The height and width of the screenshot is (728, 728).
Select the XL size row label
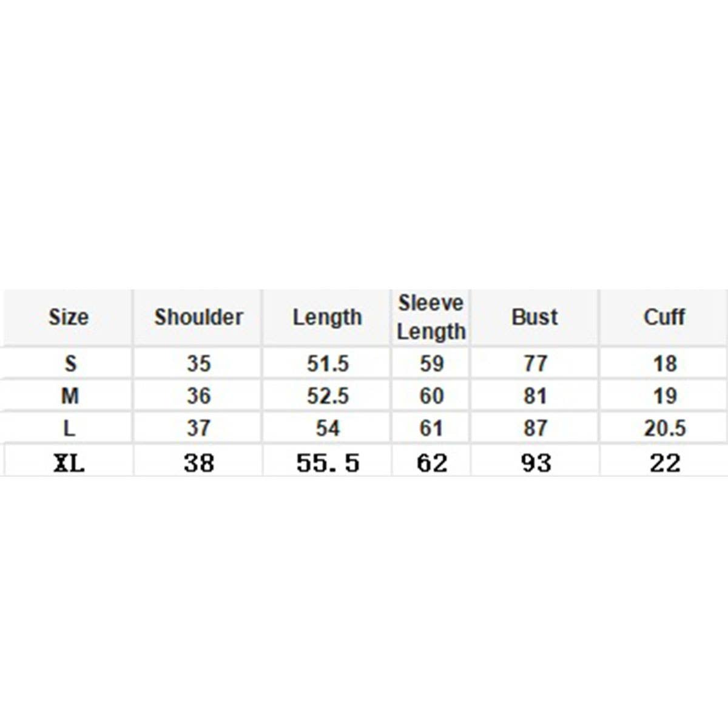[69, 463]
